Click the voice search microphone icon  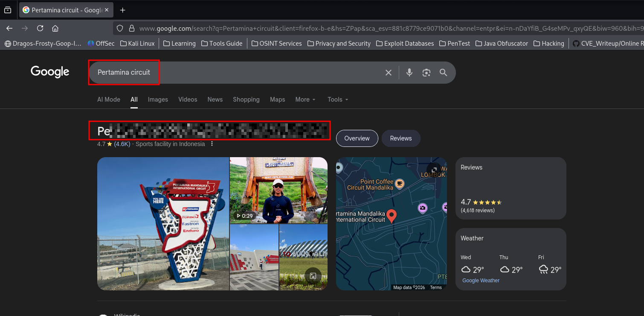click(409, 73)
